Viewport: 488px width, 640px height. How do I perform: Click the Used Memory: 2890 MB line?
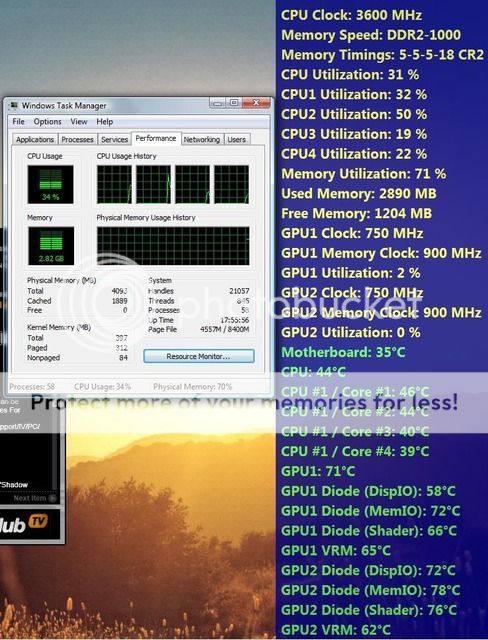359,193
